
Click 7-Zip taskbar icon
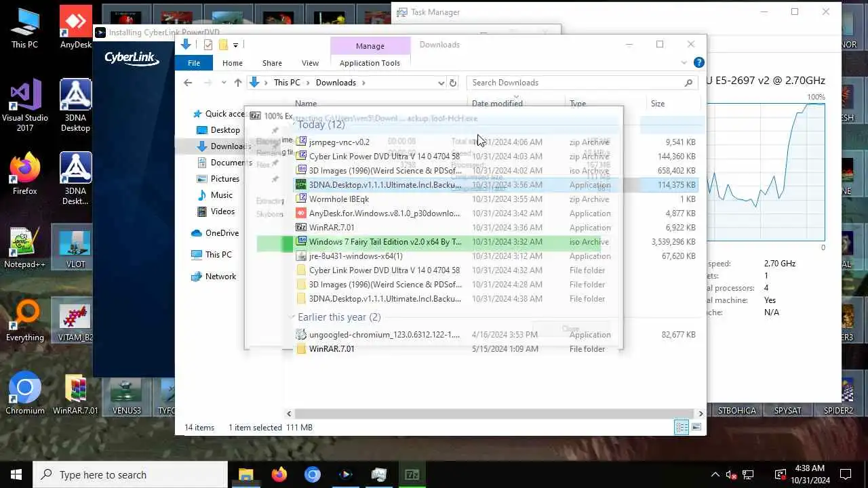click(412, 474)
